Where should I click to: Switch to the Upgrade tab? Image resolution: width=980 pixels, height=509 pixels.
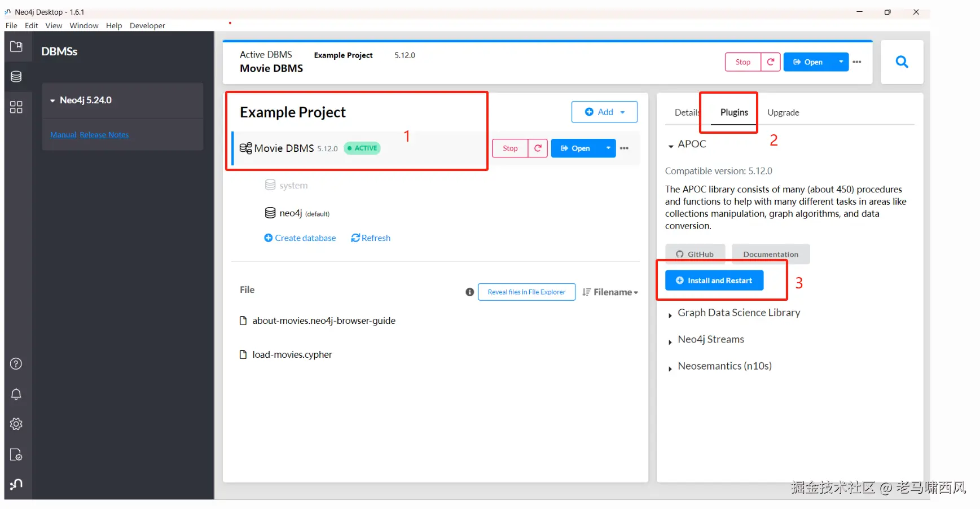coord(783,112)
